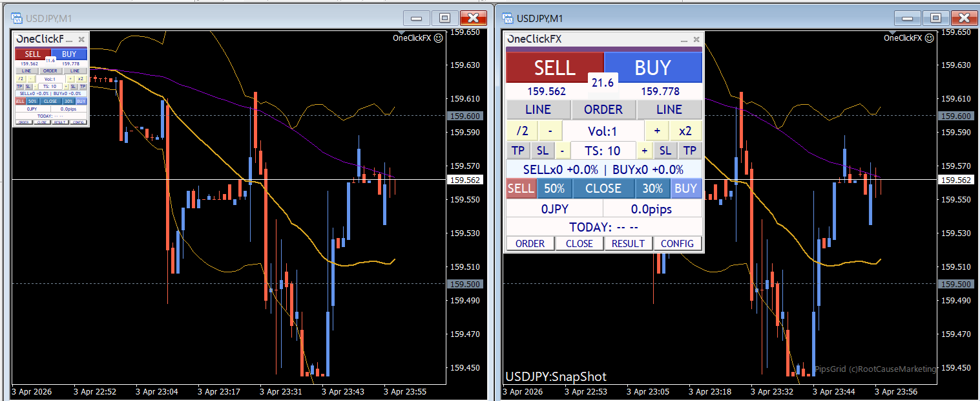Double the volume with x2 button in large panel

click(685, 131)
